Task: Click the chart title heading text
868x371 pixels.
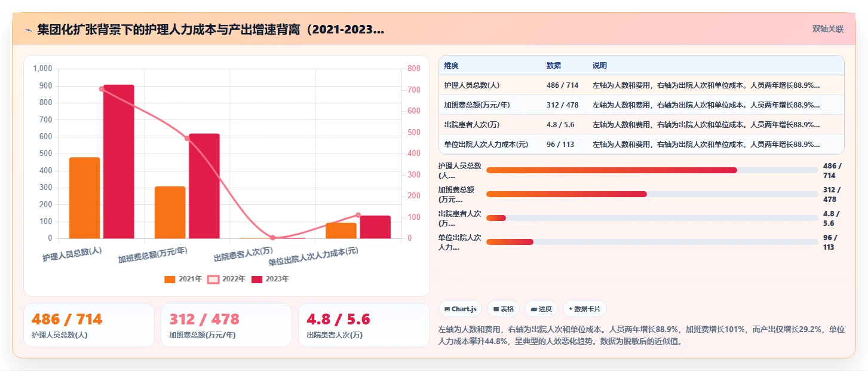Action: (x=210, y=29)
